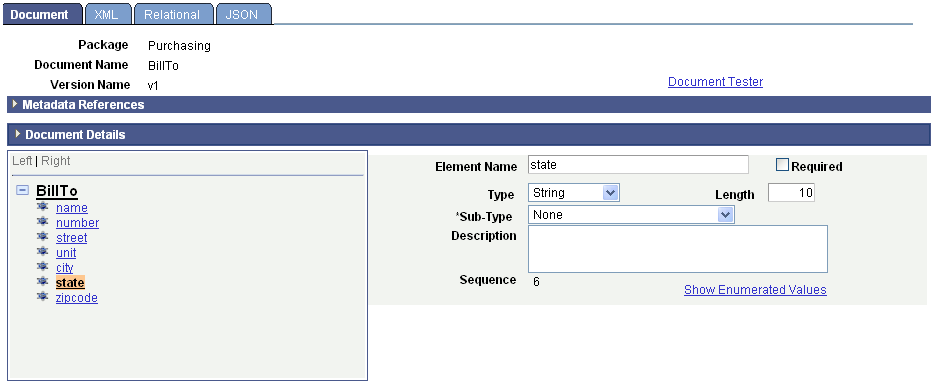
Task: Open the JSON tab
Action: [243, 14]
